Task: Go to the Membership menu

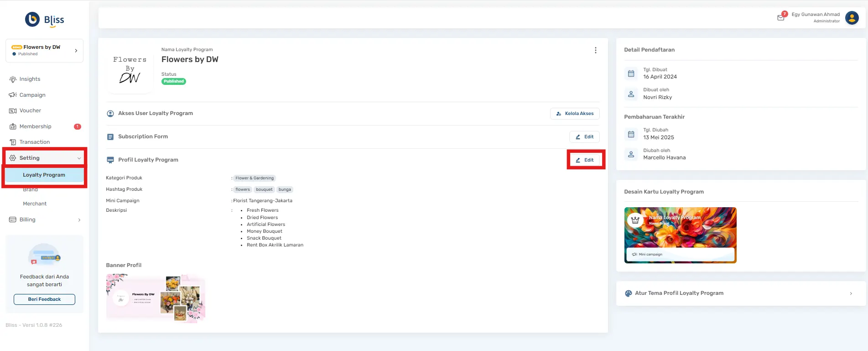Action: (x=35, y=126)
